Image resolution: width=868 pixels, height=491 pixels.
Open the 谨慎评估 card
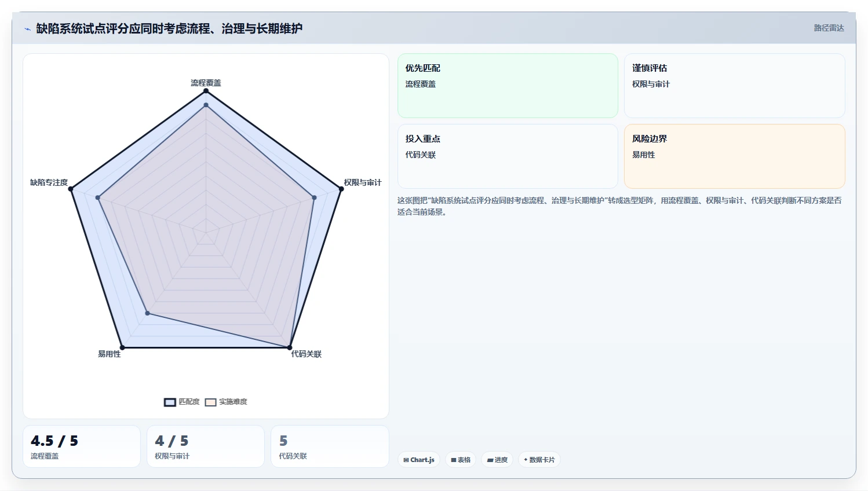click(x=734, y=86)
